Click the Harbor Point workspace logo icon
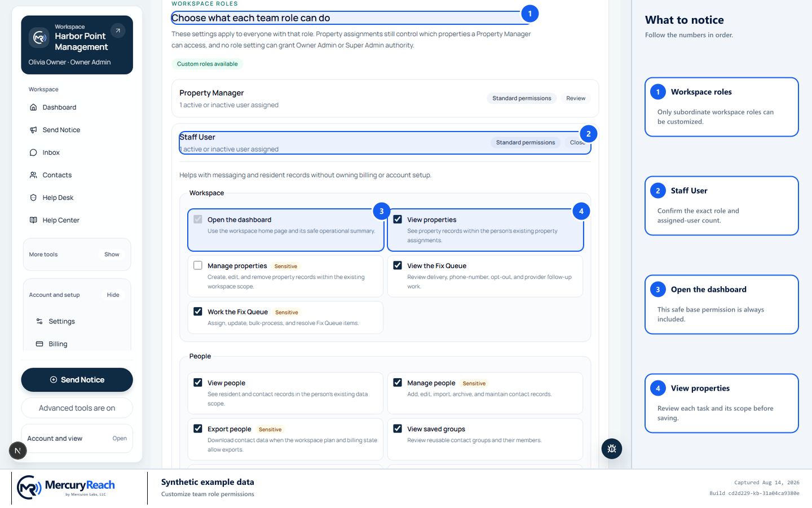This screenshot has height=508, width=812. [x=39, y=37]
